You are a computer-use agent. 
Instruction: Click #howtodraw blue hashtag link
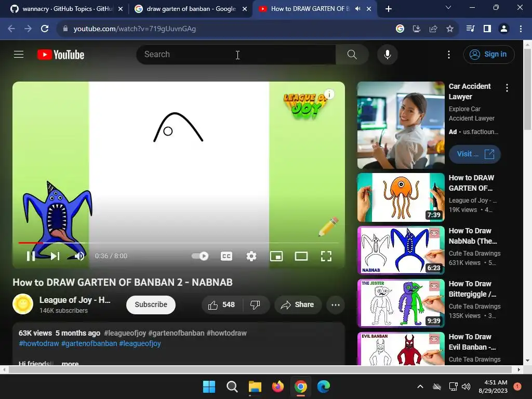click(x=38, y=343)
